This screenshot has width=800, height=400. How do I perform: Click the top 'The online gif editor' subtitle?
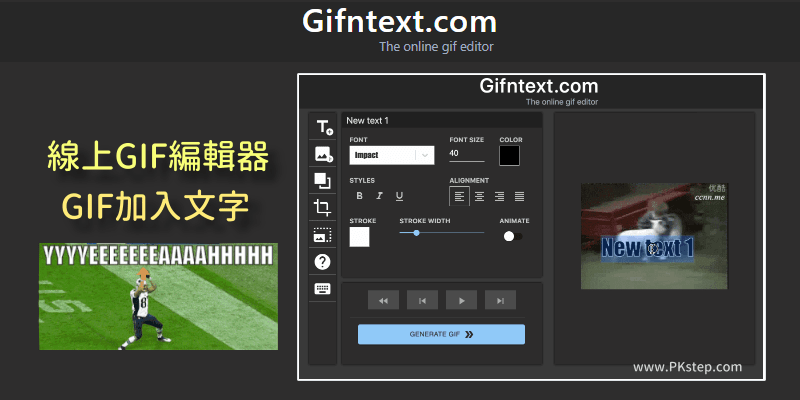click(436, 47)
